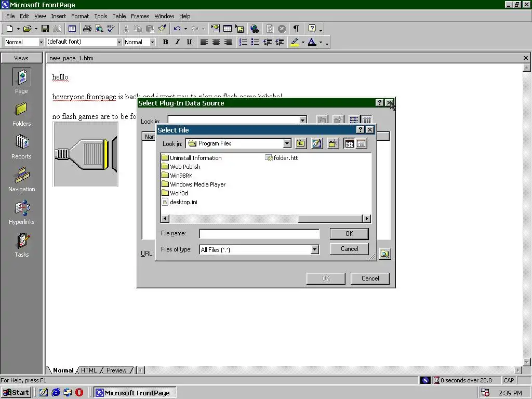Open the Frames menu

(140, 16)
